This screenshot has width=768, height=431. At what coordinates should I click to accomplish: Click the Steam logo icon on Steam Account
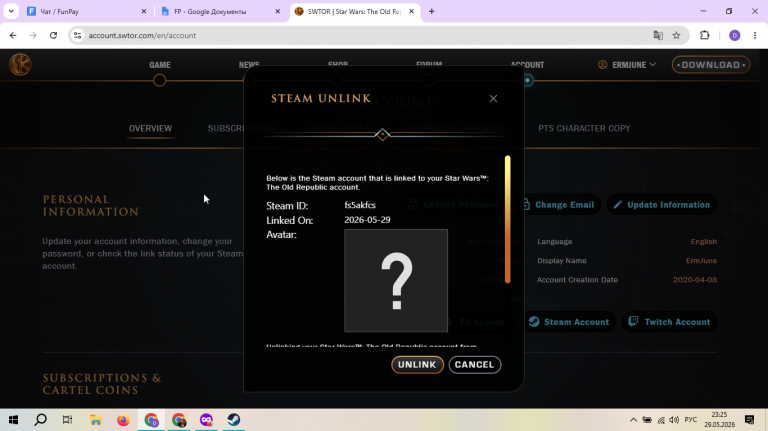point(534,322)
